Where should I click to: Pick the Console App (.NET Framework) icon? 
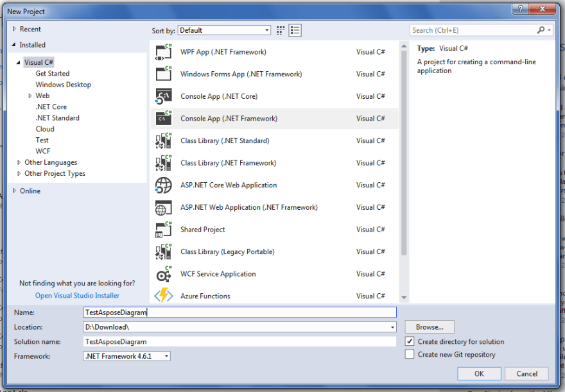pos(164,119)
